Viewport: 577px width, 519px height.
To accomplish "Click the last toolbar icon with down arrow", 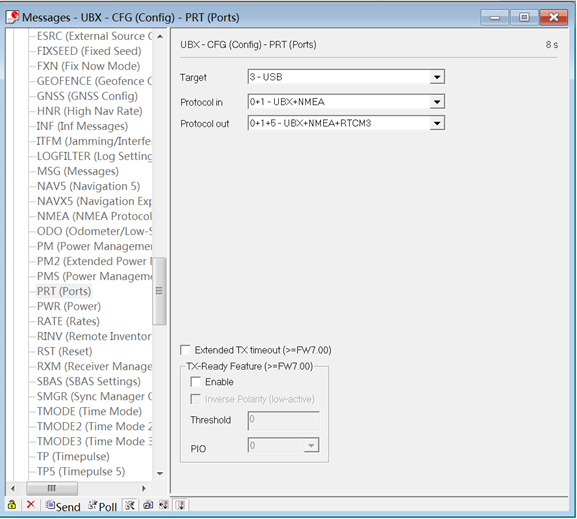I will pos(180,505).
